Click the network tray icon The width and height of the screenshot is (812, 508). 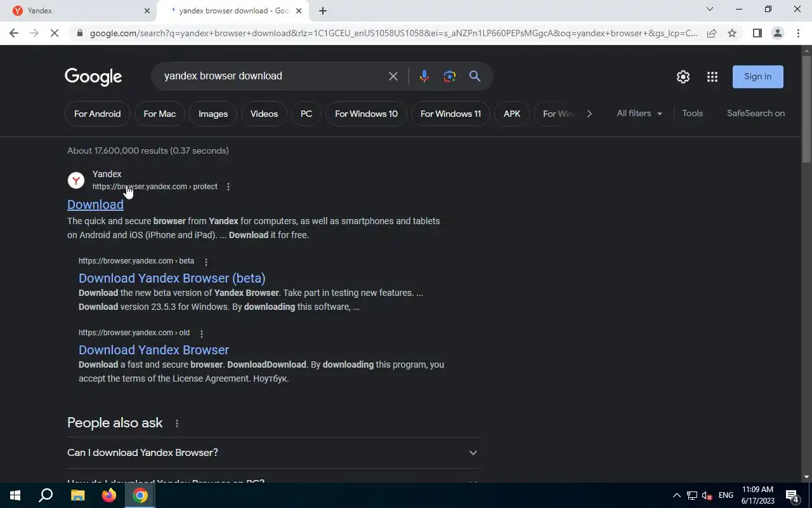tap(692, 495)
